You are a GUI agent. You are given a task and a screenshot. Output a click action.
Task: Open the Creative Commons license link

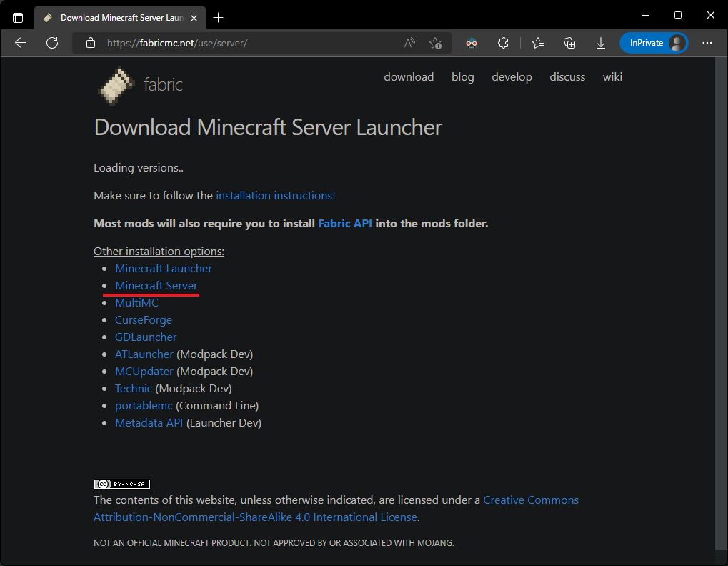coord(336,508)
